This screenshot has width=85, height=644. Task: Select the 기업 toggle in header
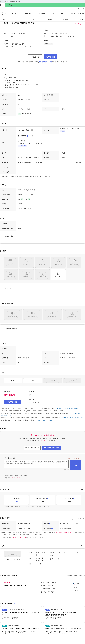click(x=11, y=5)
